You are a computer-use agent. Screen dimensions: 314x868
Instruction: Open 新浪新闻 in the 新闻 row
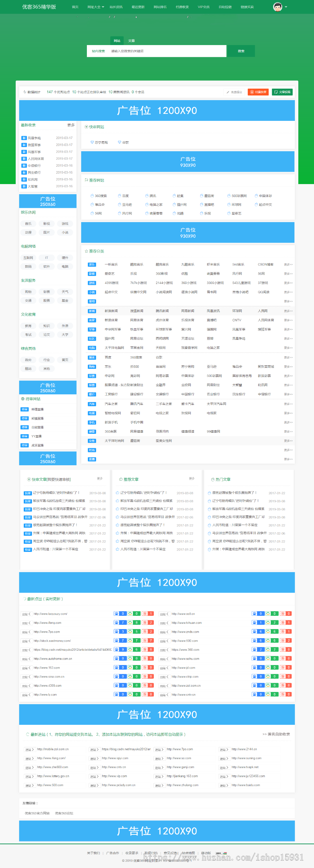click(111, 311)
